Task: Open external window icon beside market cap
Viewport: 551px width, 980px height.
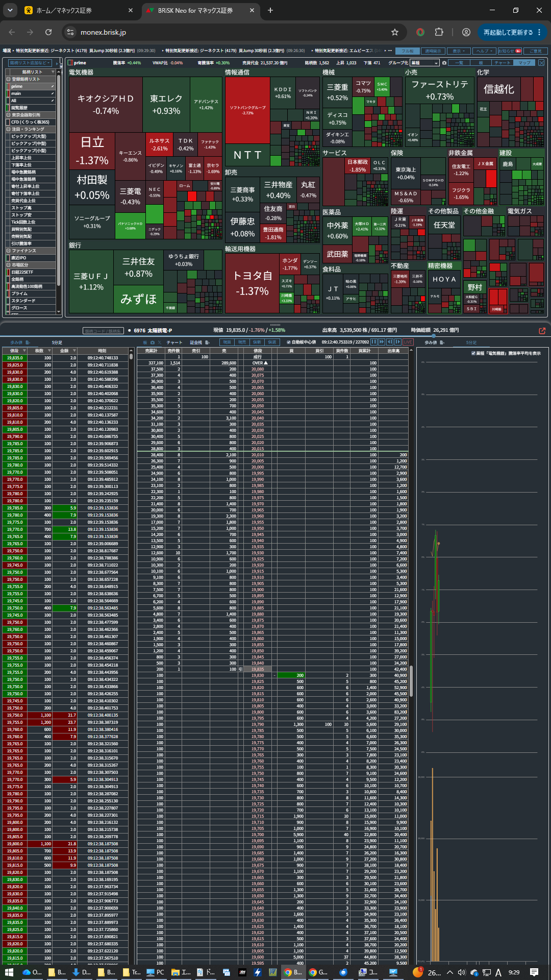Action: point(542,331)
